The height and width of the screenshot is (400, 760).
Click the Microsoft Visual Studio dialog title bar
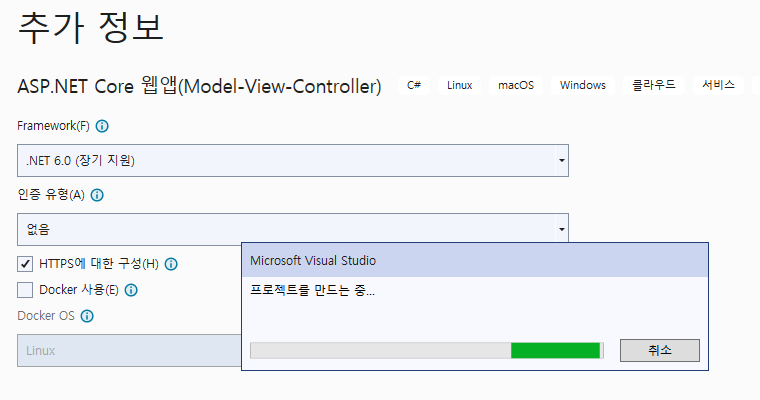point(475,260)
